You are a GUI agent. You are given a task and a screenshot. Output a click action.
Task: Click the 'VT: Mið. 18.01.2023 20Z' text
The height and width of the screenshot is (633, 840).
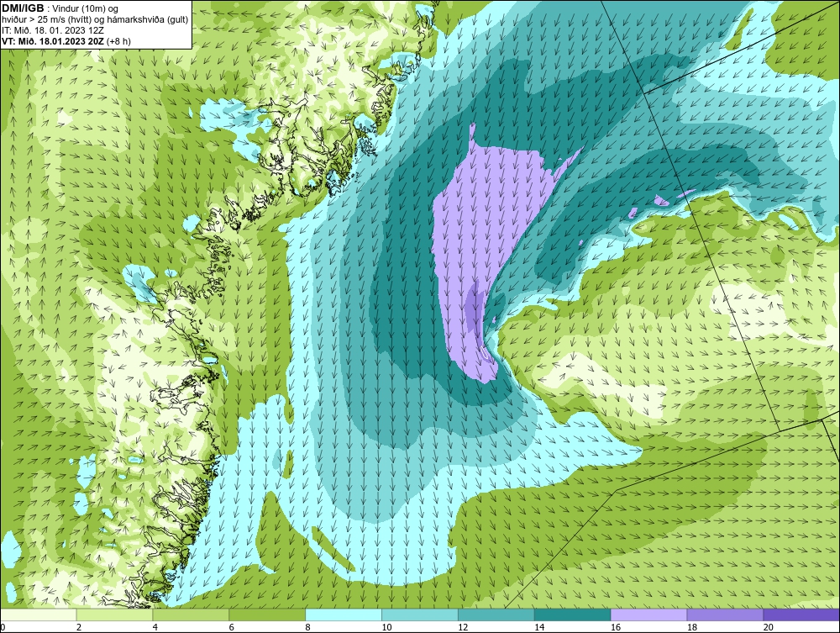click(53, 40)
